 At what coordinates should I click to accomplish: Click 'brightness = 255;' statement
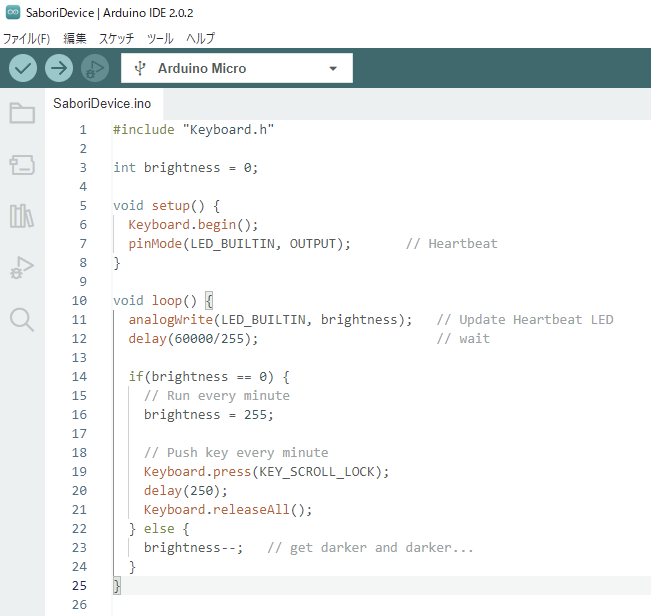tap(209, 415)
